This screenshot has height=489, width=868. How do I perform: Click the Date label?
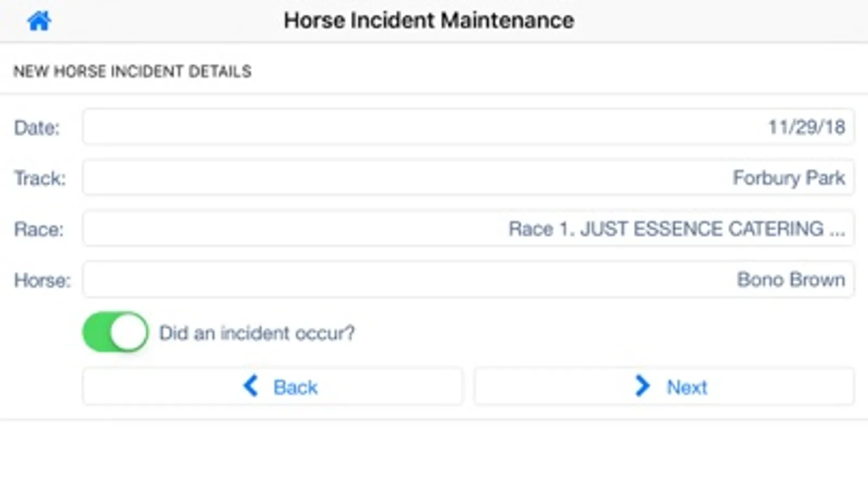37,128
